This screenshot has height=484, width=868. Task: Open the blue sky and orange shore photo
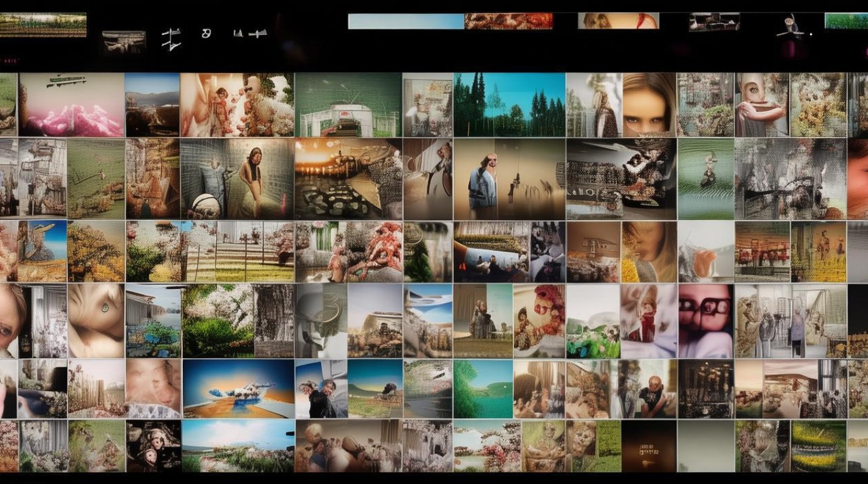point(237,388)
